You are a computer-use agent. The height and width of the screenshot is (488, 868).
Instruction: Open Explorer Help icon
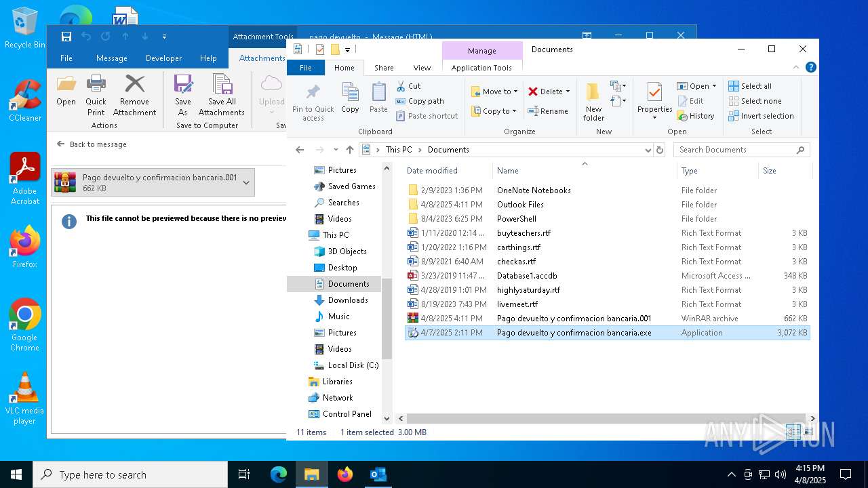click(810, 67)
